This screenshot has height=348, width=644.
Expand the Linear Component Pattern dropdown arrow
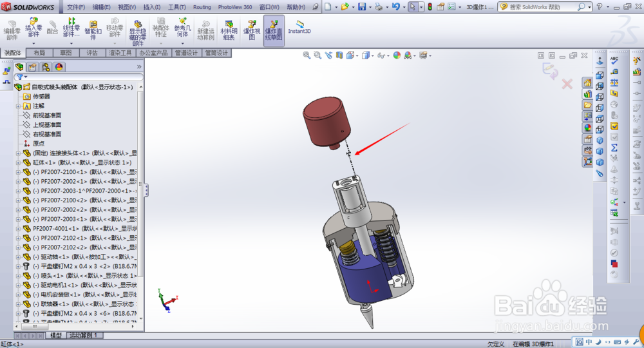click(x=71, y=44)
